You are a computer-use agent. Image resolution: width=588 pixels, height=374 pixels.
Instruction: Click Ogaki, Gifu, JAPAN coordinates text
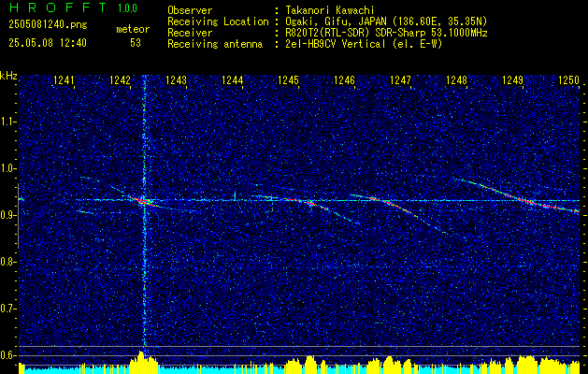pyautogui.click(x=386, y=22)
